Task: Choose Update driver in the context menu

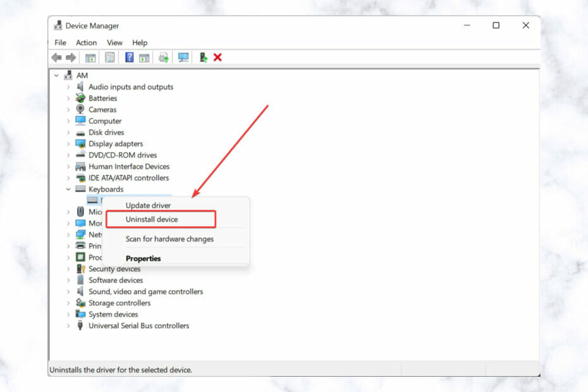Action: (148, 205)
